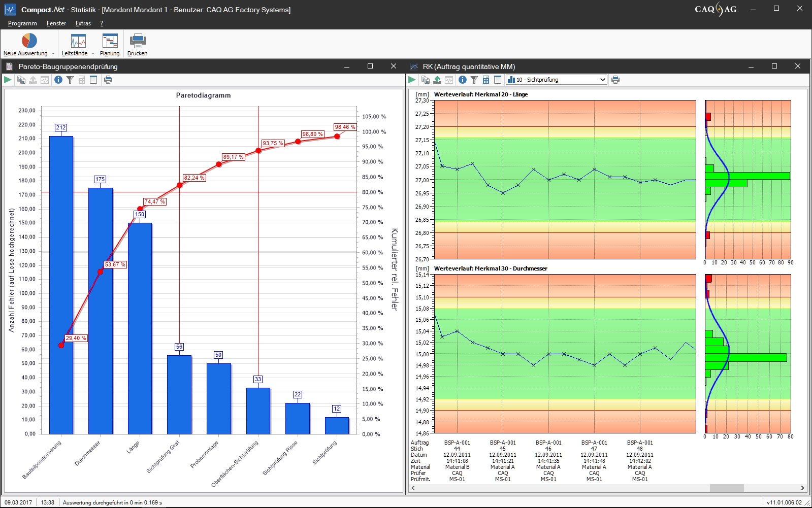Print the RK chart from its toolbar
The height and width of the screenshot is (508, 812).
coord(616,80)
